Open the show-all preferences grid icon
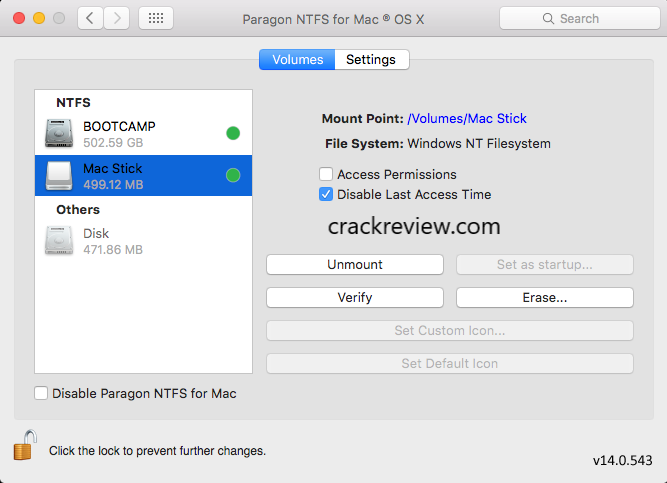Viewport: 667px width, 483px height. coord(156,18)
